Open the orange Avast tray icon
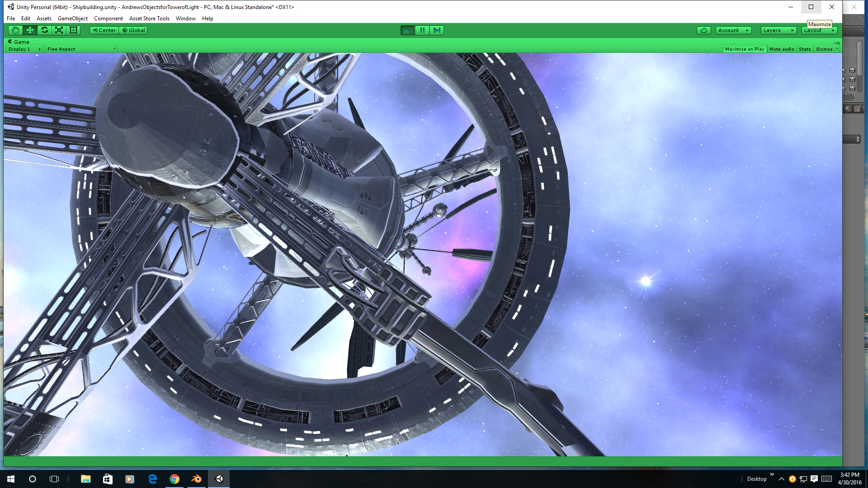Image resolution: width=868 pixels, height=488 pixels. pos(792,479)
